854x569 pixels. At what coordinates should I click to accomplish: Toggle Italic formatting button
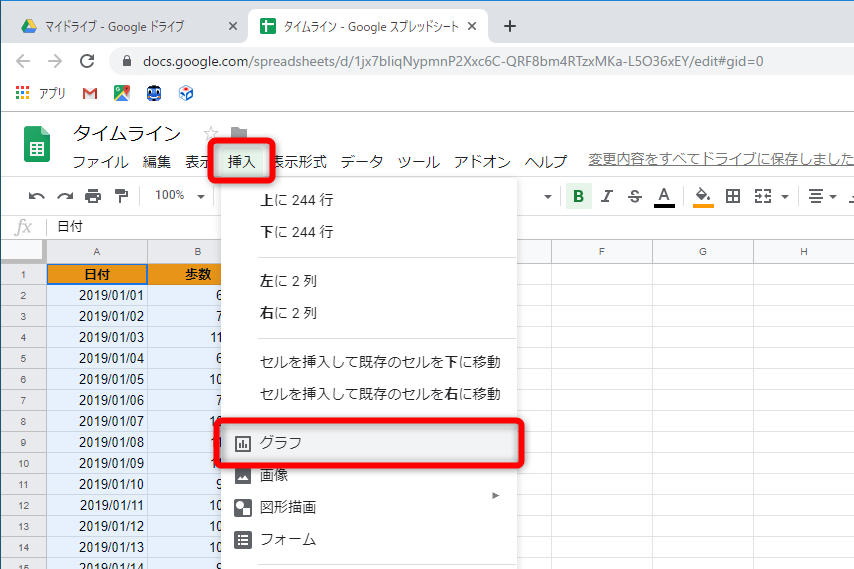(x=607, y=196)
